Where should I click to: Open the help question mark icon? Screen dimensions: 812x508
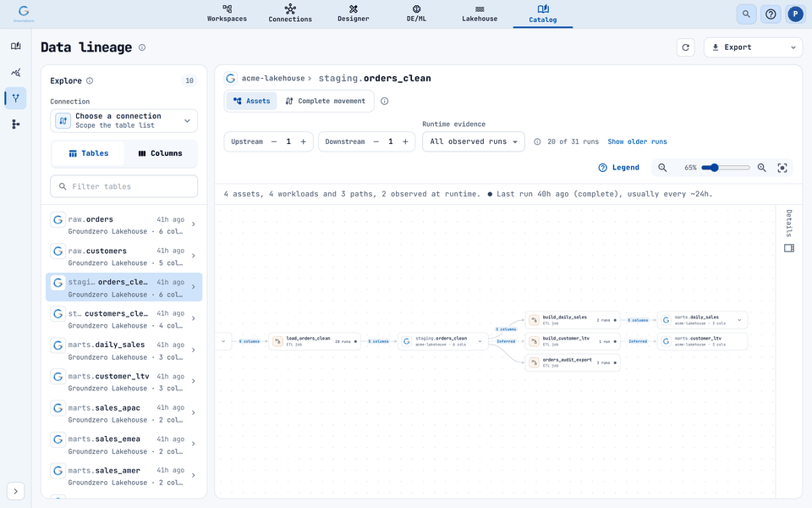(x=771, y=14)
